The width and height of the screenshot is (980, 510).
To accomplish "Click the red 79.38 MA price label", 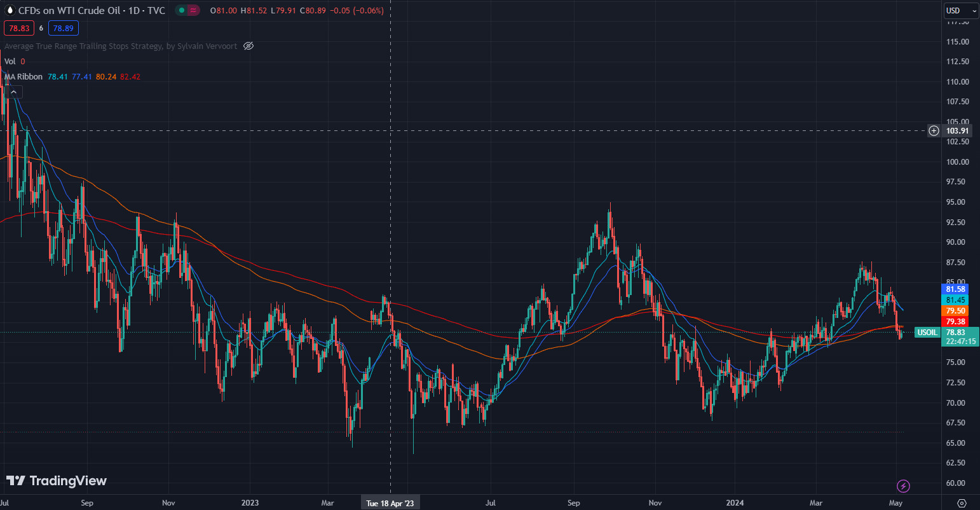I will point(956,322).
